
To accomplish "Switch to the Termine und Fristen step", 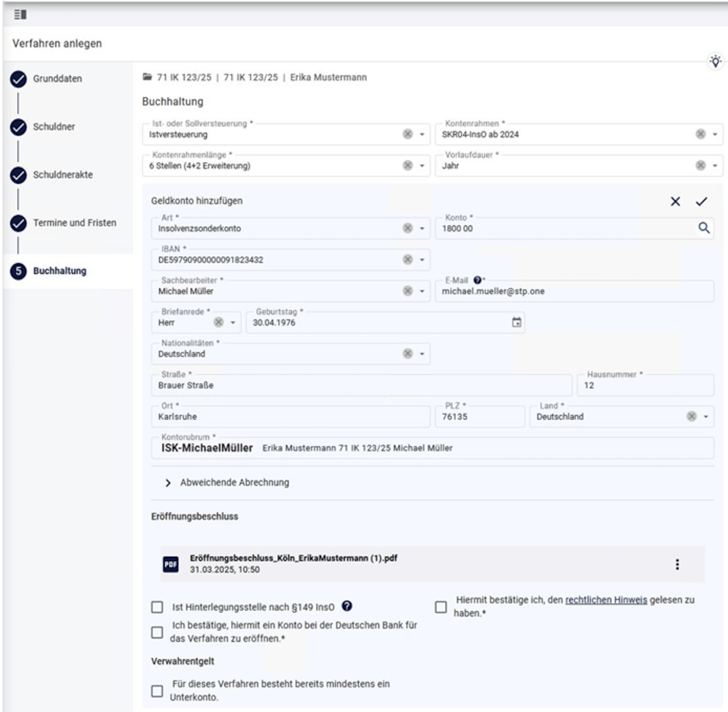I will (x=74, y=223).
